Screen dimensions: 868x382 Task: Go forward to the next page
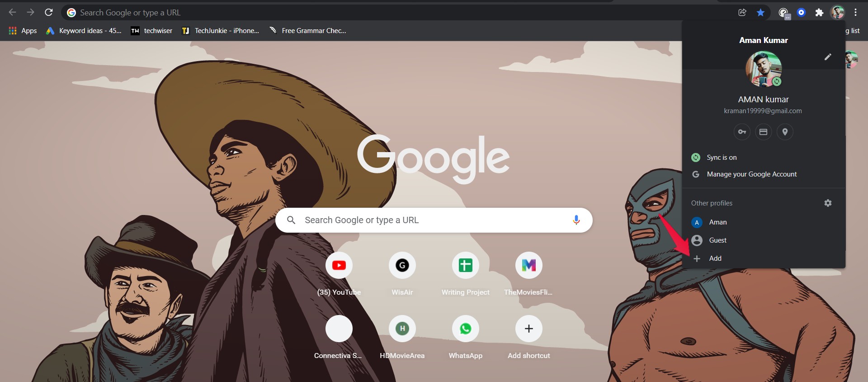pyautogui.click(x=30, y=12)
